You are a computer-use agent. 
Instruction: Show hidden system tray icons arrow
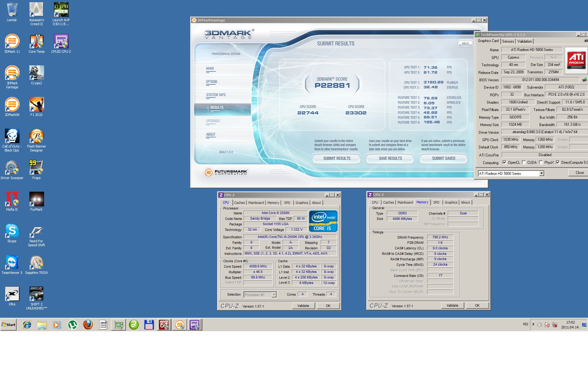pos(533,324)
